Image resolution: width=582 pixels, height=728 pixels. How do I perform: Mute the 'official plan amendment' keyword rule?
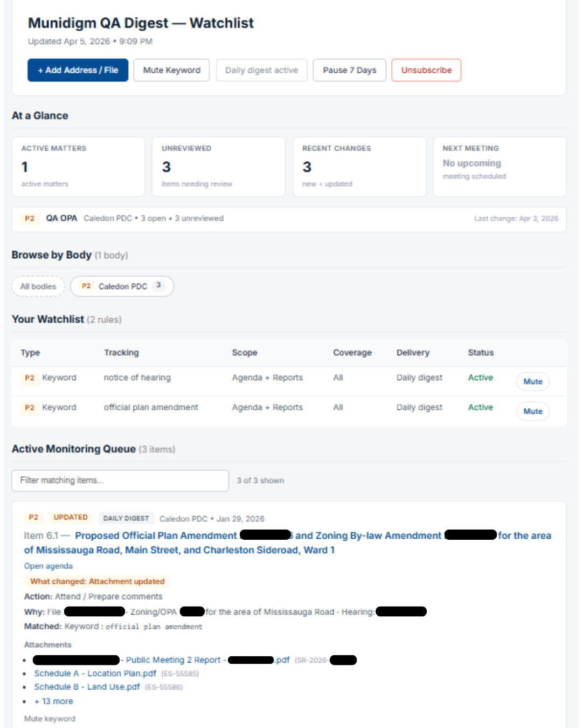click(532, 411)
